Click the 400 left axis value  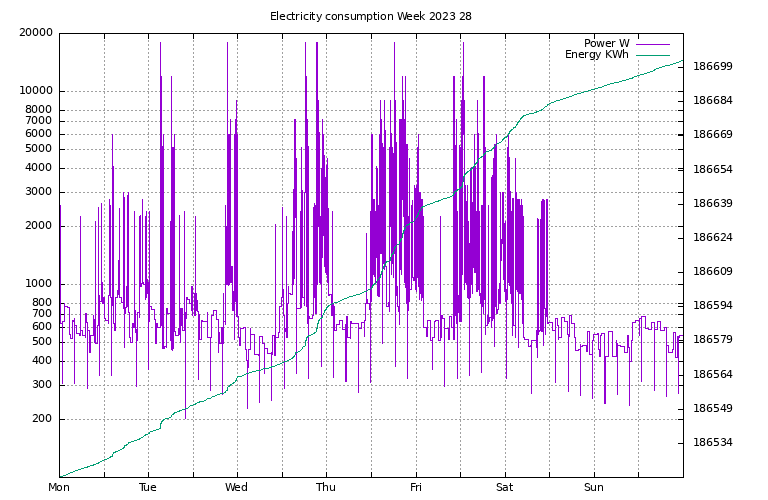[42, 360]
